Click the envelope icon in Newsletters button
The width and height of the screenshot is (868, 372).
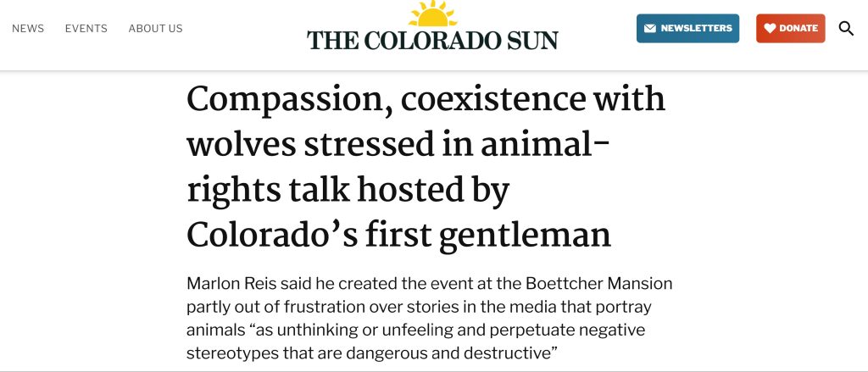tap(650, 29)
